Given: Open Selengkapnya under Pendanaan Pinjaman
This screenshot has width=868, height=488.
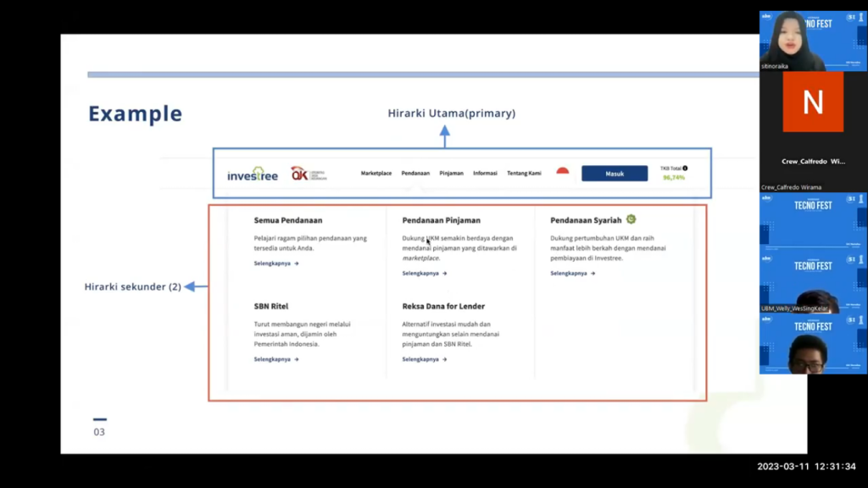Looking at the screenshot, I should pos(425,274).
